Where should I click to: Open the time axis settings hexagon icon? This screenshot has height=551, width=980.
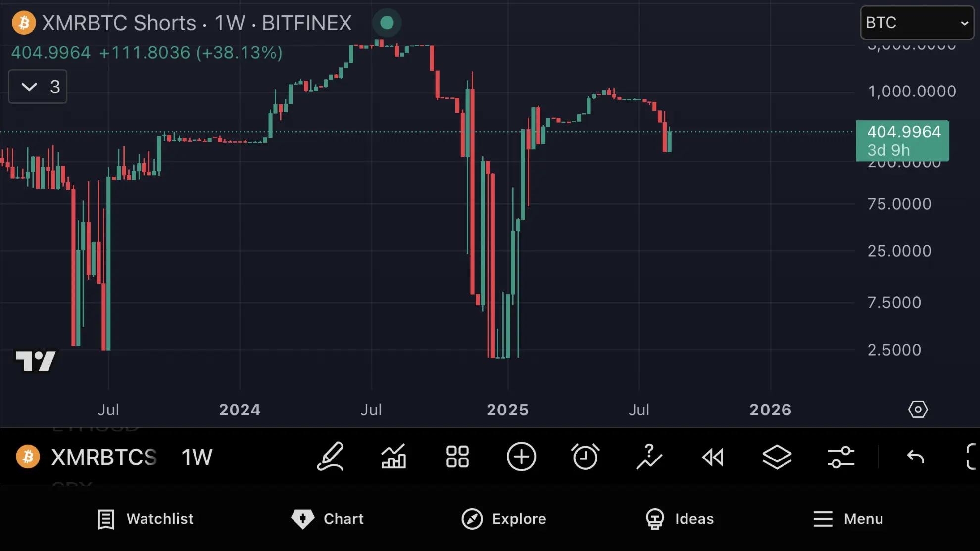point(918,410)
